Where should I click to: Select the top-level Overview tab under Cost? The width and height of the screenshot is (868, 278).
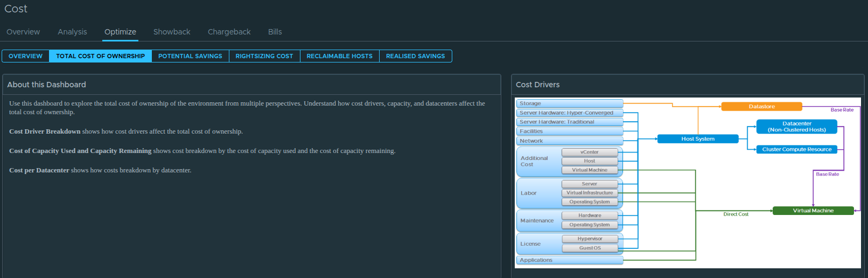(23, 32)
